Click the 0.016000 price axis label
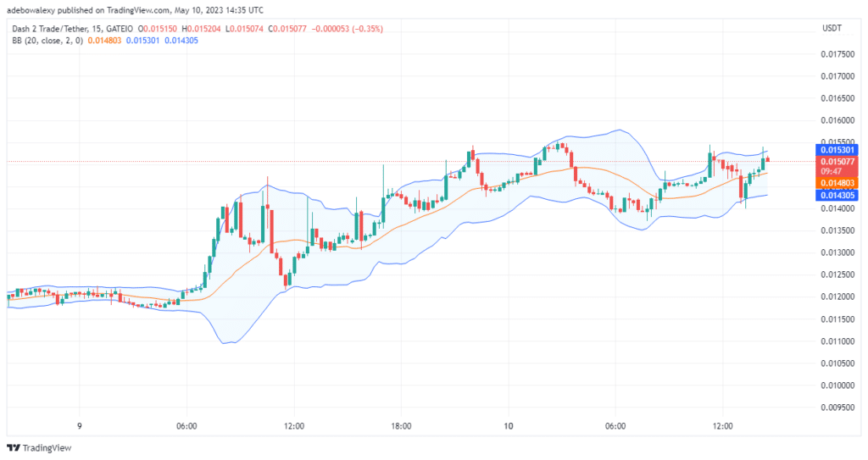 pyautogui.click(x=837, y=120)
